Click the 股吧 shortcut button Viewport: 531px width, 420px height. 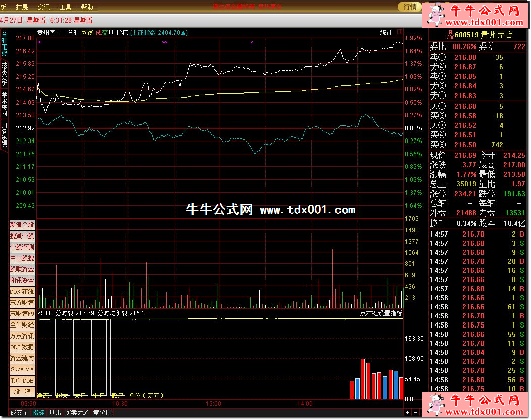[22, 392]
